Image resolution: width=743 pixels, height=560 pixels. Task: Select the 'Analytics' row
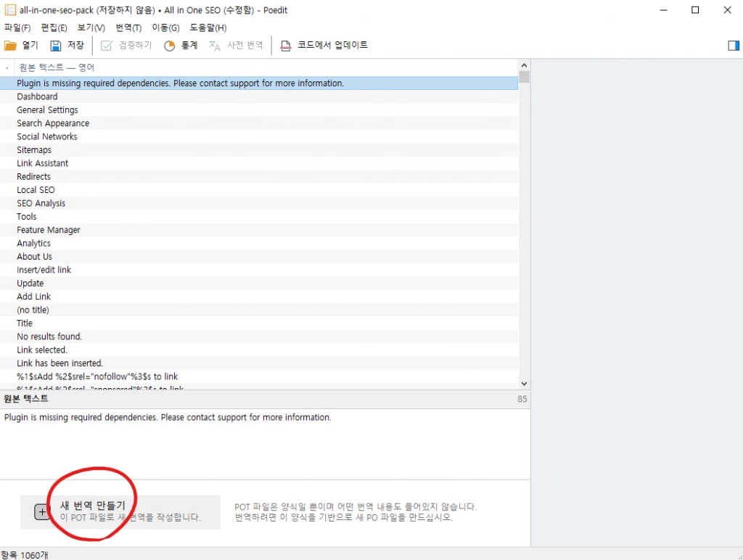pyautogui.click(x=259, y=243)
